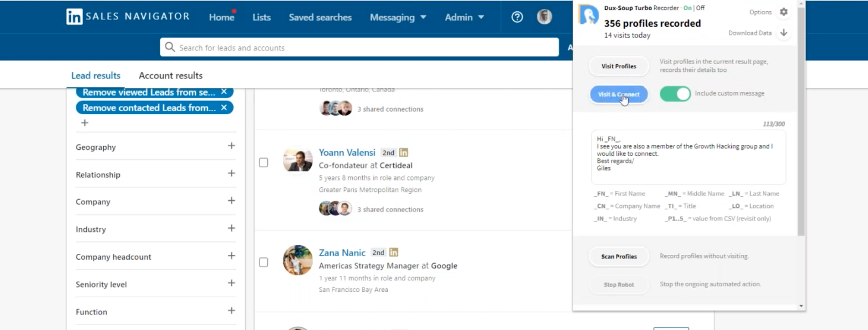View Yoann Valensi's shared connections avatars
This screenshot has width=868, height=330.
[x=335, y=209]
